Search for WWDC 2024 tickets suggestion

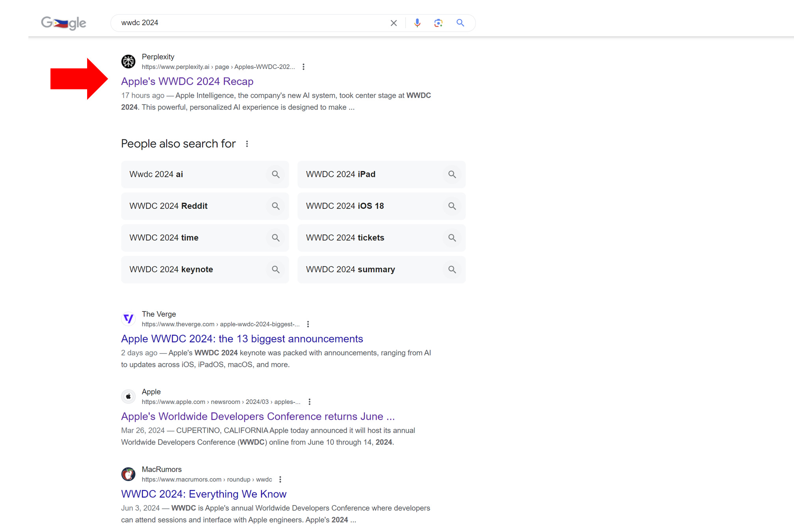(381, 238)
